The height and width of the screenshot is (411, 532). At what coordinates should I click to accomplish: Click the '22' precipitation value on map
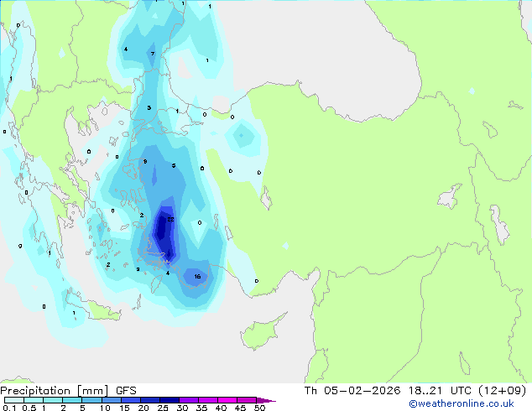[170, 220]
